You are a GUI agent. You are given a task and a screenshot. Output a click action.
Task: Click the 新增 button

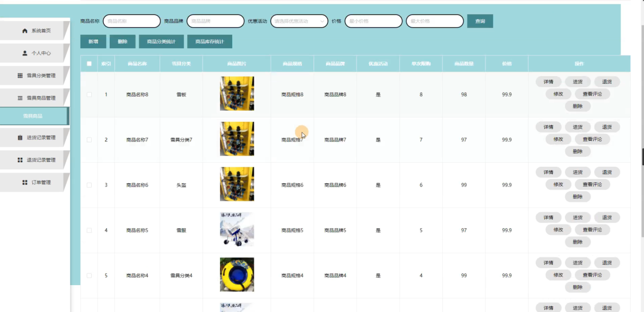click(x=93, y=41)
